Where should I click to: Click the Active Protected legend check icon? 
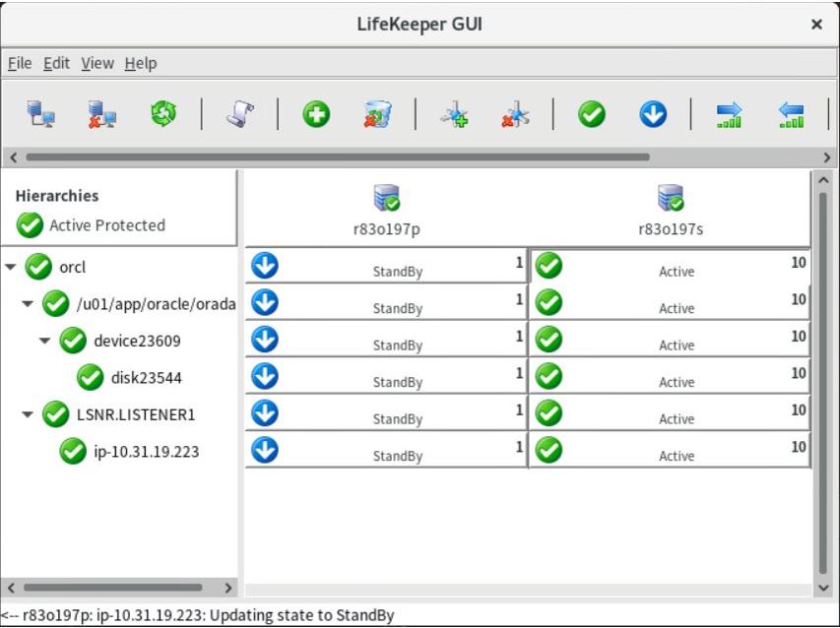(30, 224)
